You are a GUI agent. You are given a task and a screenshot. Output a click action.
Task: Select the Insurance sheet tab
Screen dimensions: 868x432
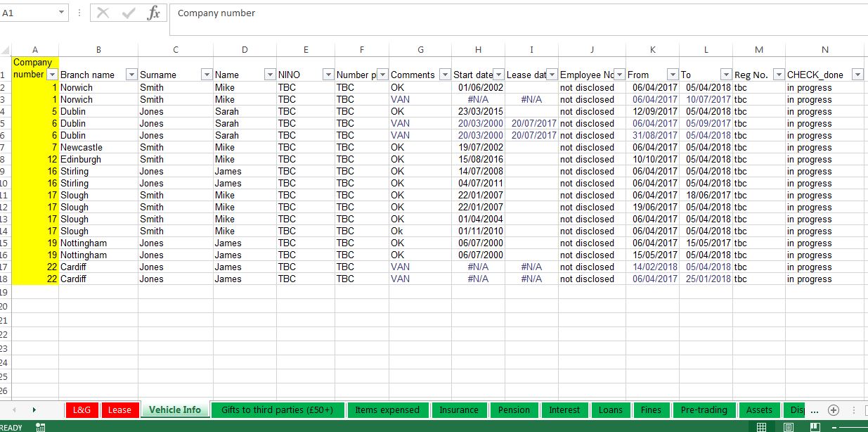click(460, 409)
